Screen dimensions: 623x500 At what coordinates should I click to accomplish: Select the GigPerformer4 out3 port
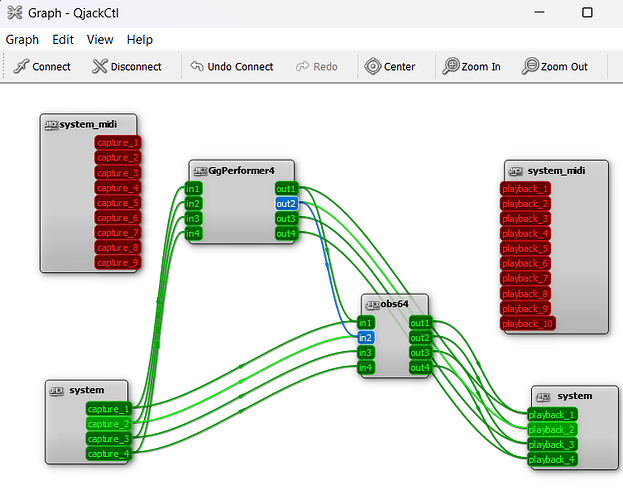click(x=286, y=219)
